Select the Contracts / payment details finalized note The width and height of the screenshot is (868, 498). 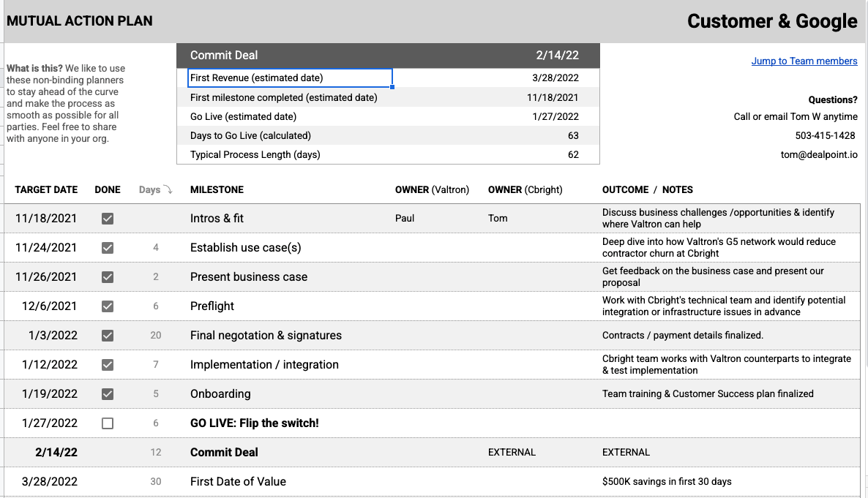pyautogui.click(x=683, y=336)
